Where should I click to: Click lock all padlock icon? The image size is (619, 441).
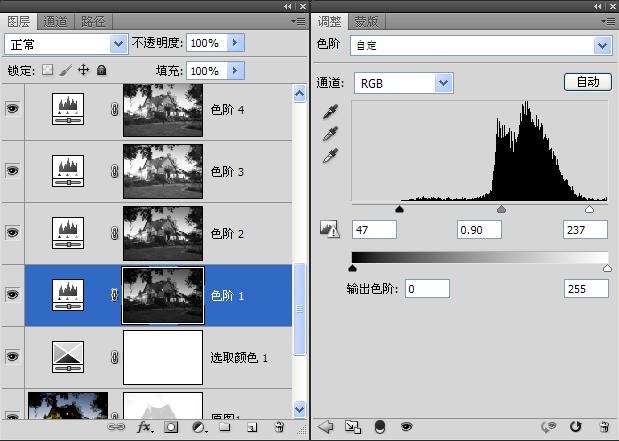point(102,70)
